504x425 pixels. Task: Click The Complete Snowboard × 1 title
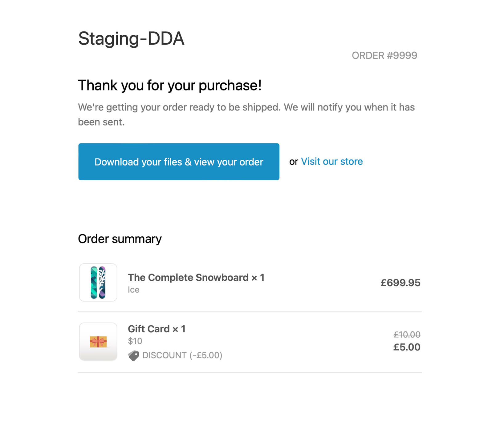pos(196,278)
